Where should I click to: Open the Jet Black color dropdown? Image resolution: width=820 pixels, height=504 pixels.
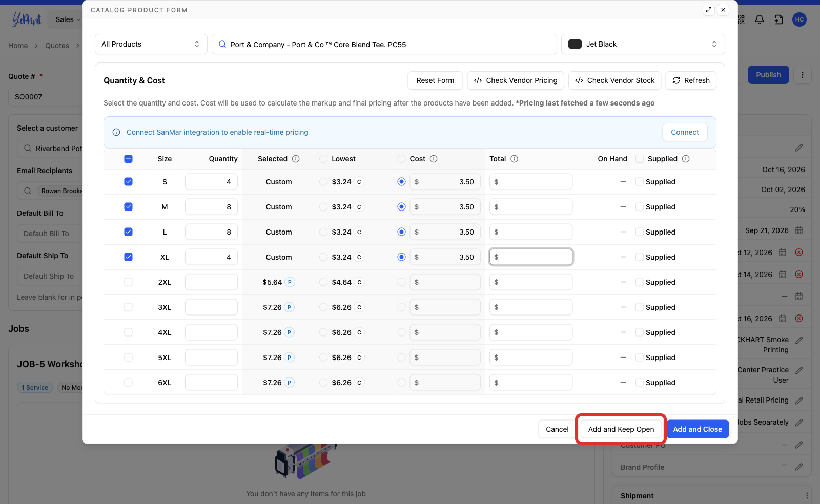click(643, 44)
